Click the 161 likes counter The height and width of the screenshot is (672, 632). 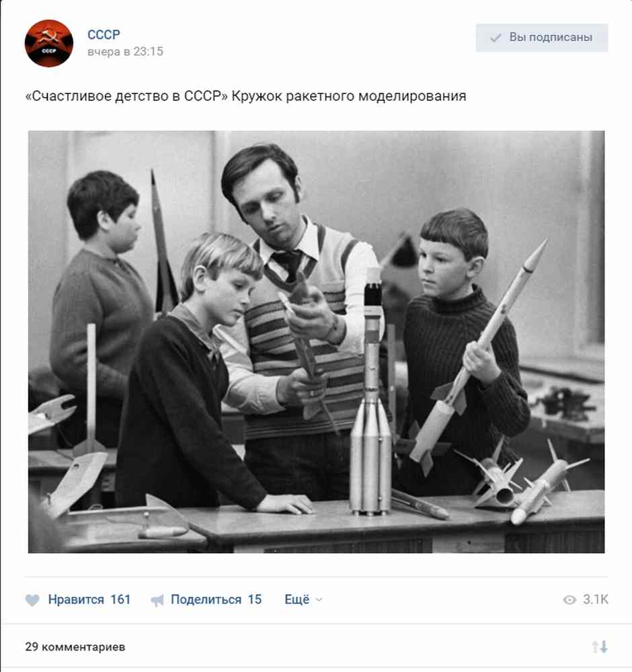(x=120, y=599)
